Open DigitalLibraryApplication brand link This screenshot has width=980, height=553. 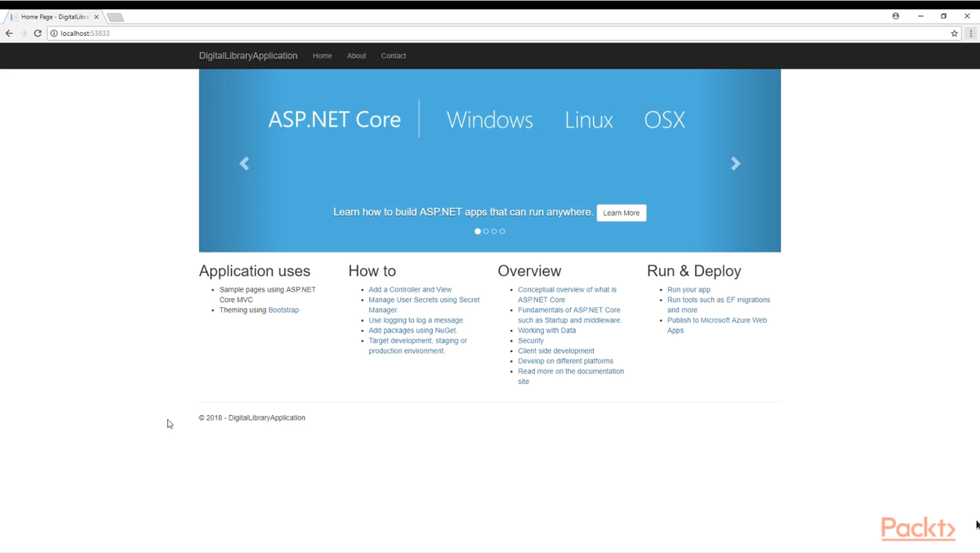click(248, 56)
